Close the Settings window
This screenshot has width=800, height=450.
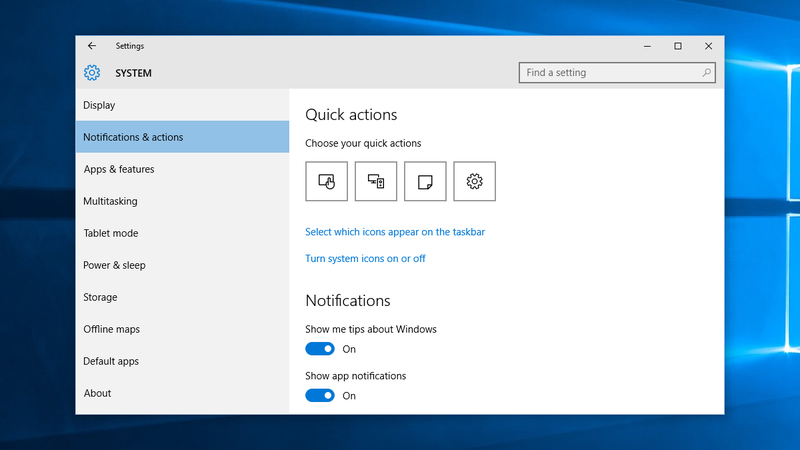709,46
